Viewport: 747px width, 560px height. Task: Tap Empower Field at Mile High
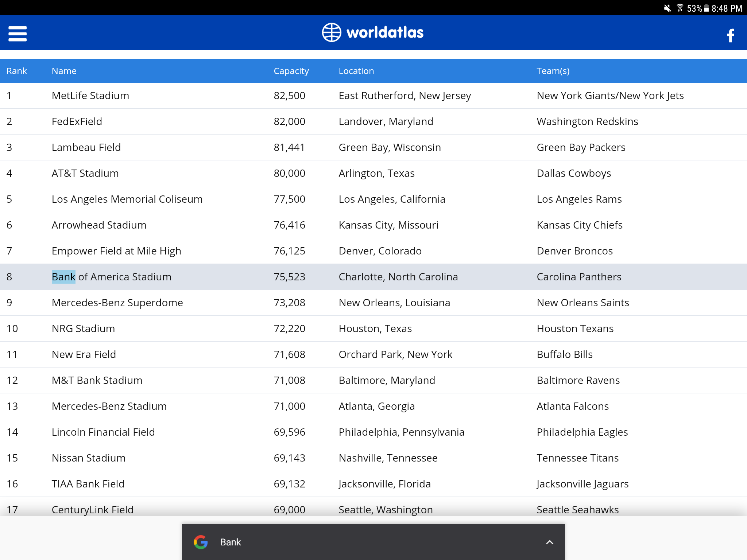[x=116, y=251]
